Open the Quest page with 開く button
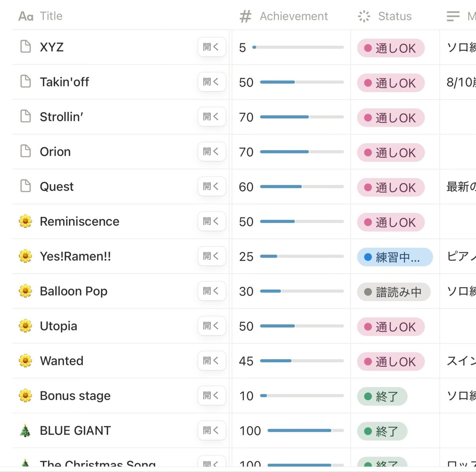The width and height of the screenshot is (476, 472). [x=212, y=186]
